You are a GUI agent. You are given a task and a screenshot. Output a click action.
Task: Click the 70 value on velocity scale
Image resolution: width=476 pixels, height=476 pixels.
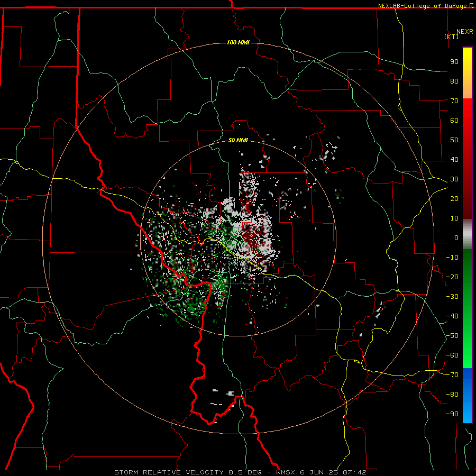(x=454, y=101)
